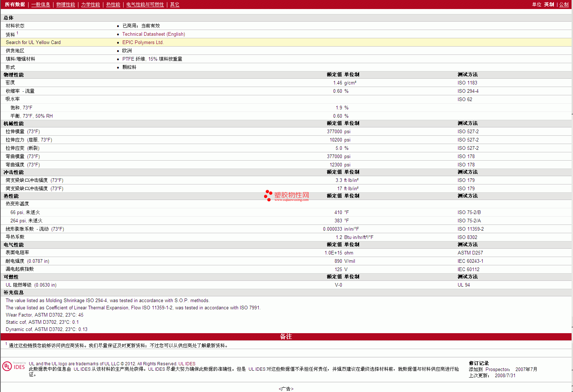Select the 弯曲强度 (73°F) row label
The height and width of the screenshot is (392, 573).
click(23, 165)
